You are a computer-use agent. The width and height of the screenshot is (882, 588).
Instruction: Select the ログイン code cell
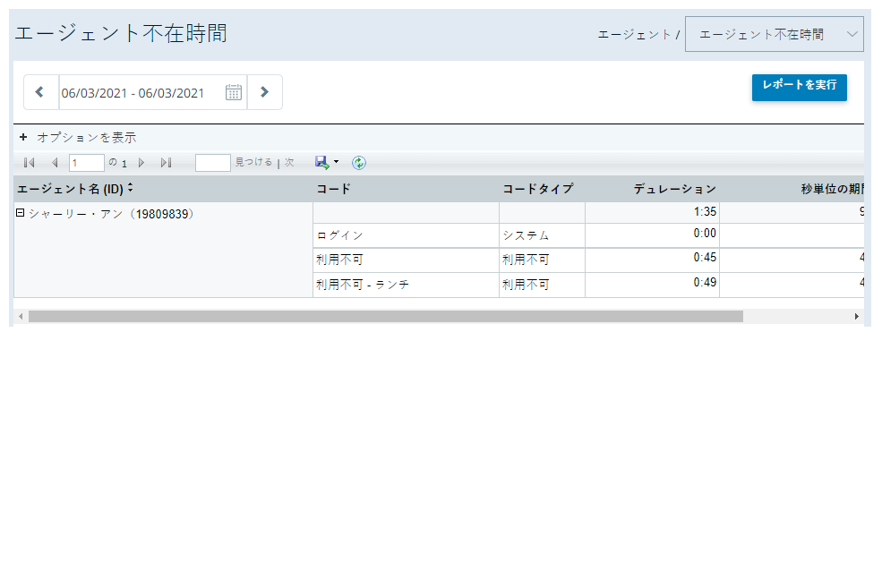(406, 235)
